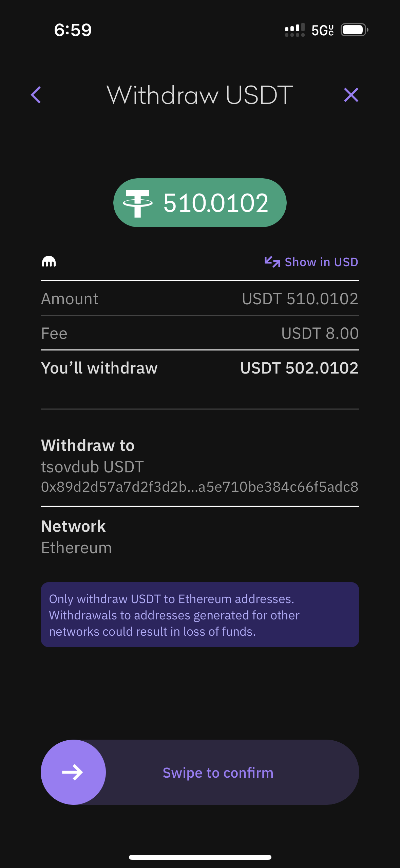
Task: Tap the back chevron arrow
Action: click(36, 95)
